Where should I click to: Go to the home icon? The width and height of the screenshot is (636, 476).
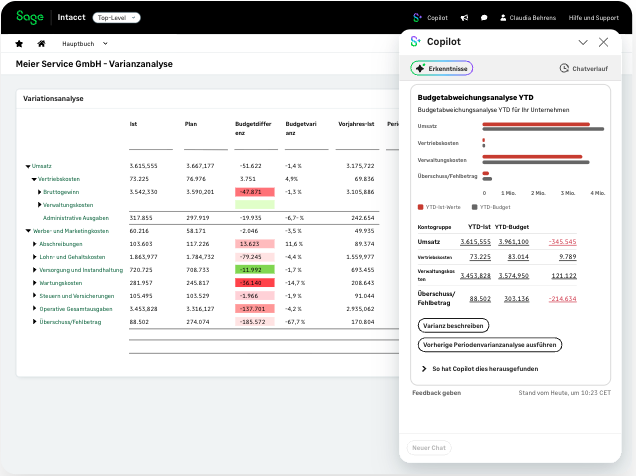(41, 44)
